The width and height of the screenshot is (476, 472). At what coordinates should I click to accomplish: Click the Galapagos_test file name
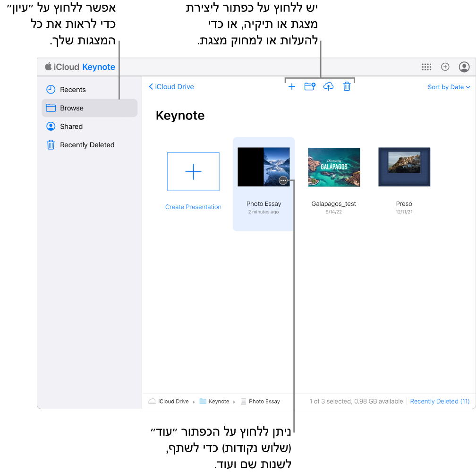[x=333, y=204]
